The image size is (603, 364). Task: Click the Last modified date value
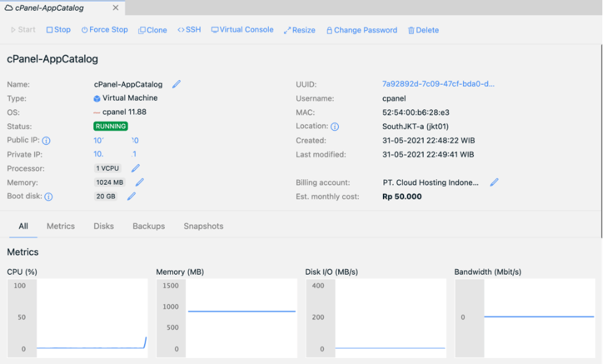[x=428, y=154]
